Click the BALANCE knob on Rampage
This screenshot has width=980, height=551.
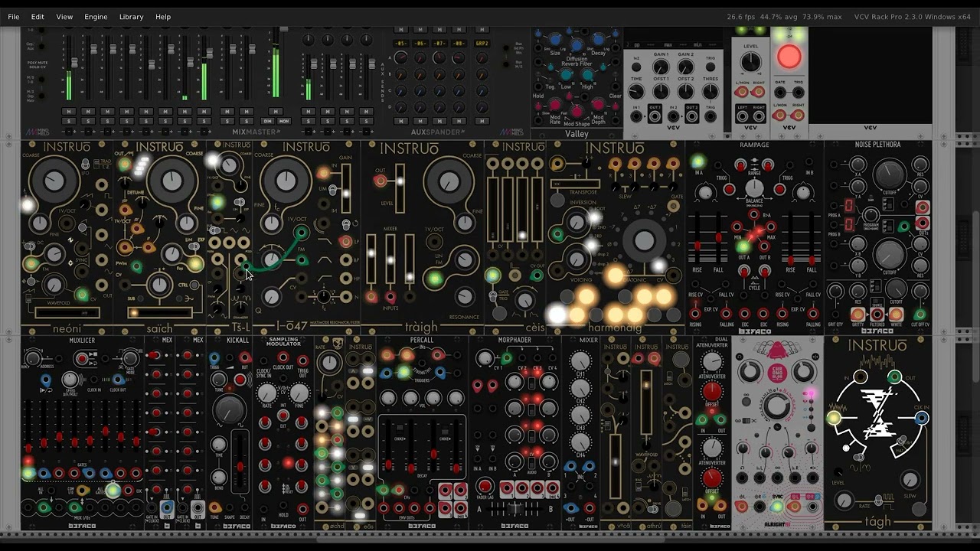click(x=754, y=187)
